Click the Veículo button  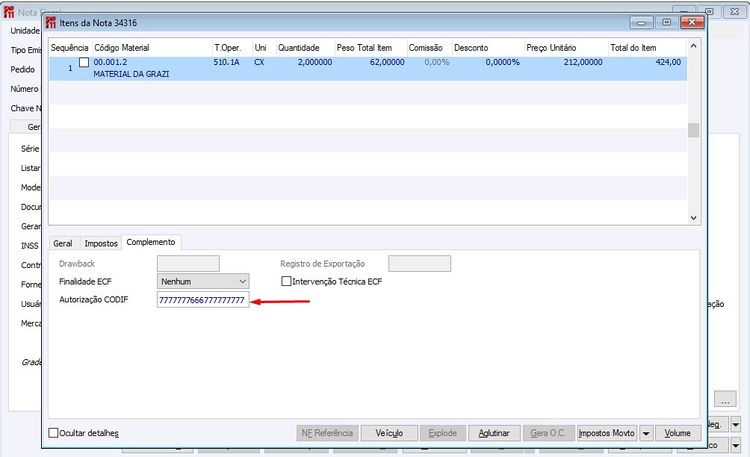pyautogui.click(x=389, y=433)
